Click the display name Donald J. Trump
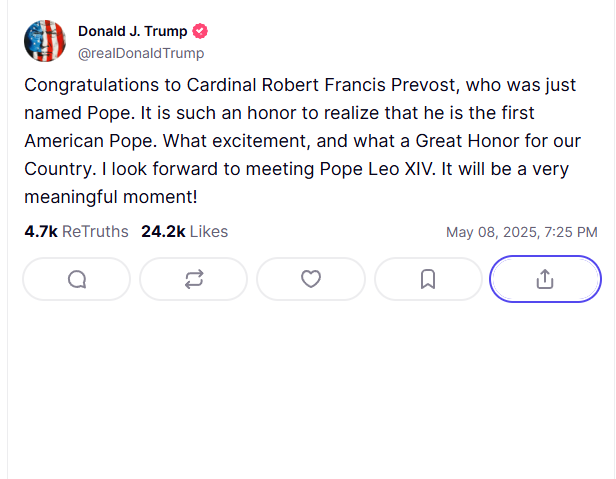Viewport: 616px width, 479px height. [x=132, y=32]
